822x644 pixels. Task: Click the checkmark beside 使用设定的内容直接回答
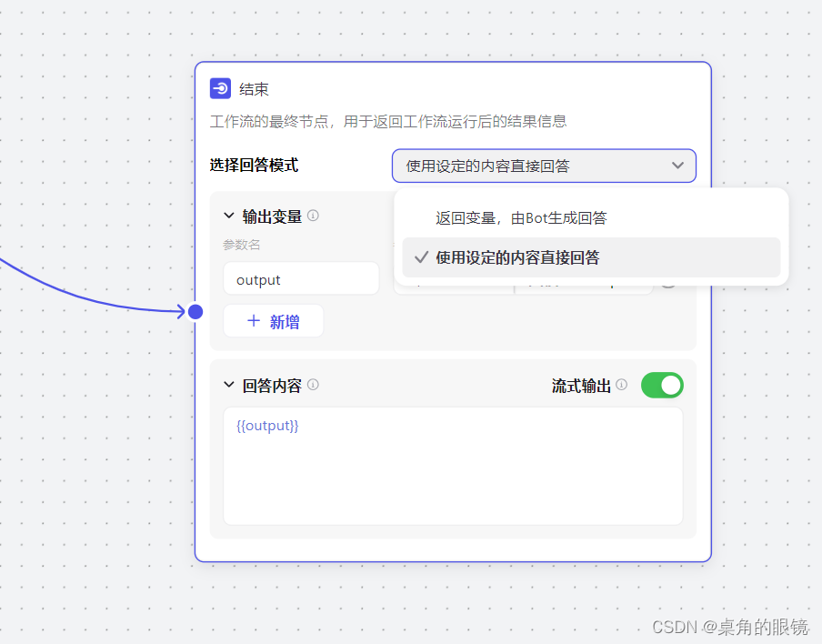point(421,258)
